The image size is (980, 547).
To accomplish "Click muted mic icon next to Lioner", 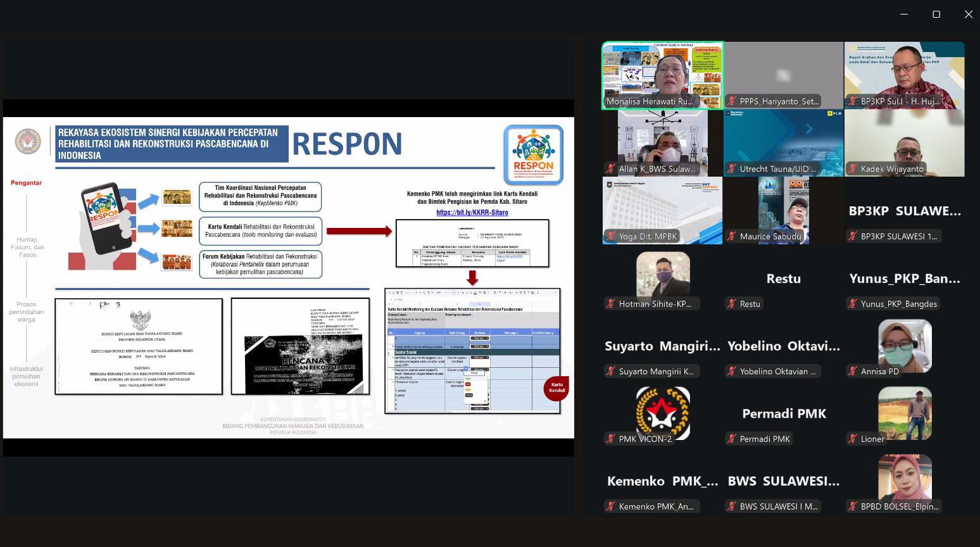I will pos(853,439).
